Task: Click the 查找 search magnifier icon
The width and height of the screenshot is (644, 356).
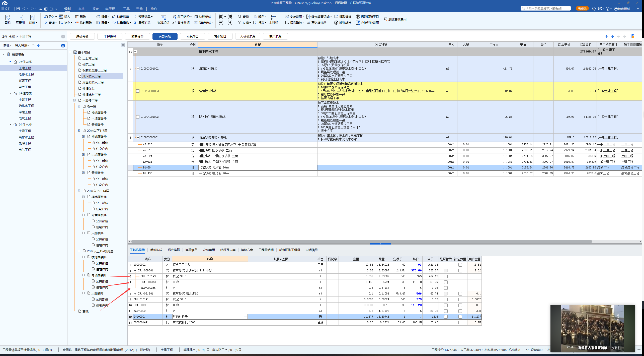Action: click(240, 17)
